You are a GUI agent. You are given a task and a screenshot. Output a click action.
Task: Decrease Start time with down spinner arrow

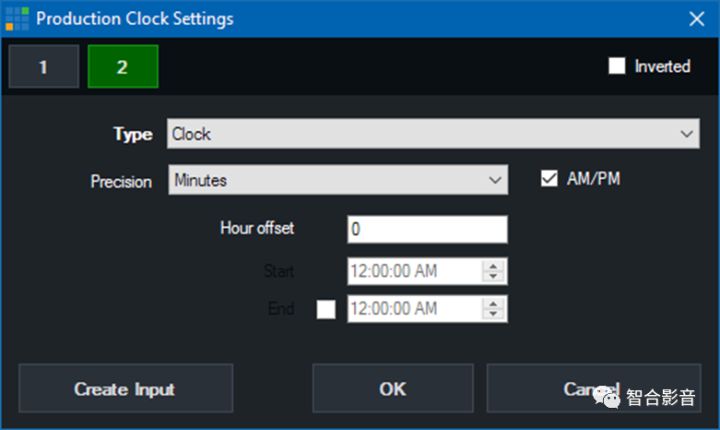[494, 276]
